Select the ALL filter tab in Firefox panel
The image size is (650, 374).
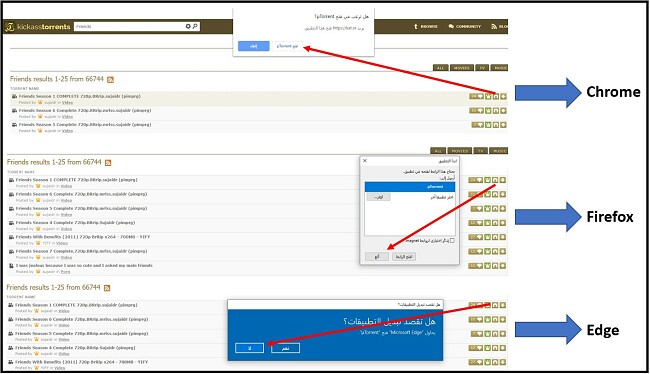438,151
